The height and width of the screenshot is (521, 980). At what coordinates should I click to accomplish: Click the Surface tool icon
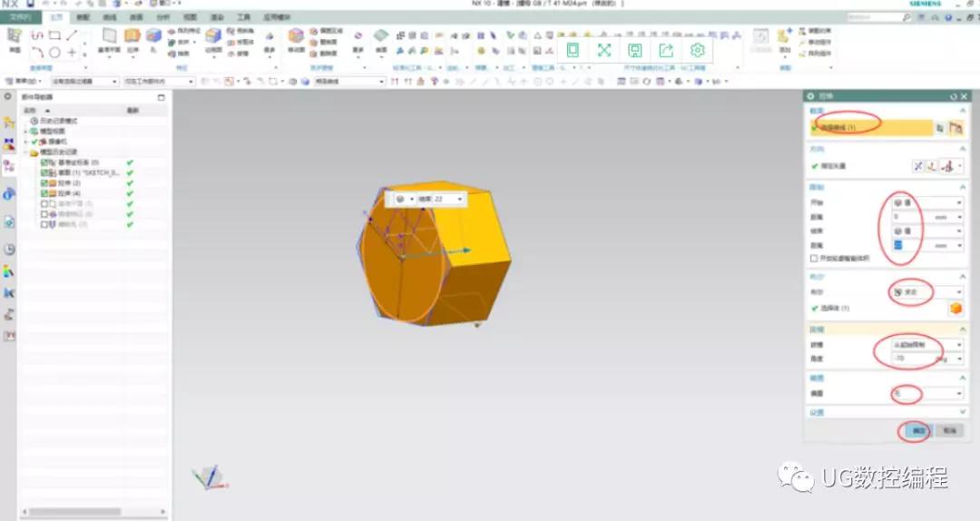point(380,37)
